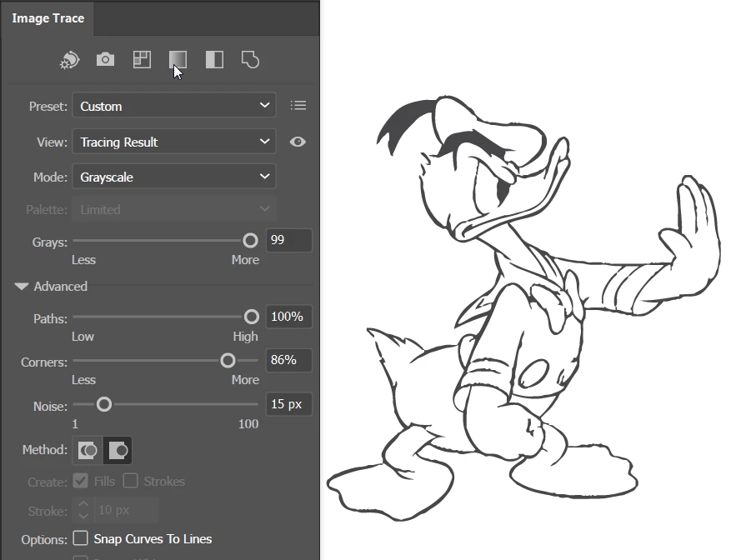Decrease the Stroke value stepper down arrow
Viewport: 746px width, 560px height.
(83, 516)
